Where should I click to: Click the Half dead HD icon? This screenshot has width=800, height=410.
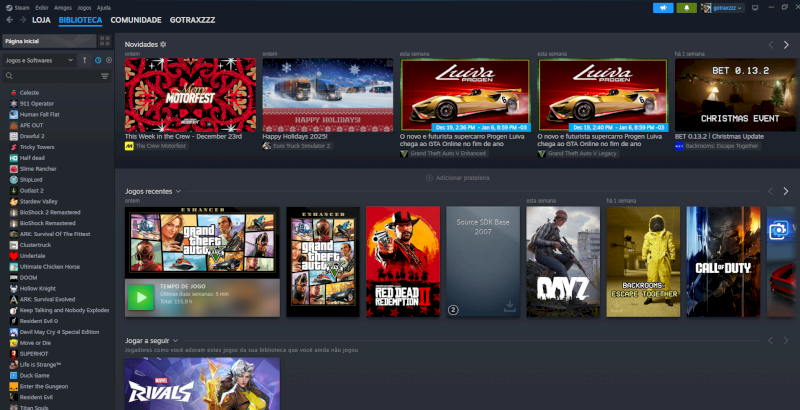click(x=13, y=158)
